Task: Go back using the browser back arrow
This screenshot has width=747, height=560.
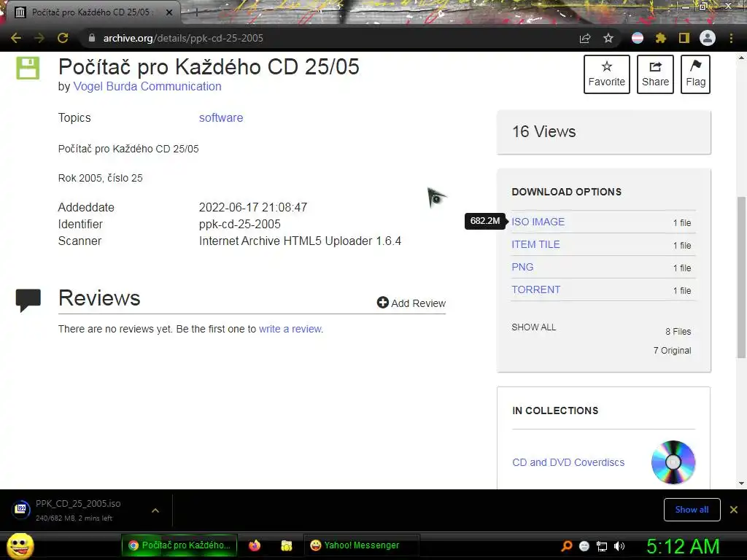Action: tap(16, 38)
